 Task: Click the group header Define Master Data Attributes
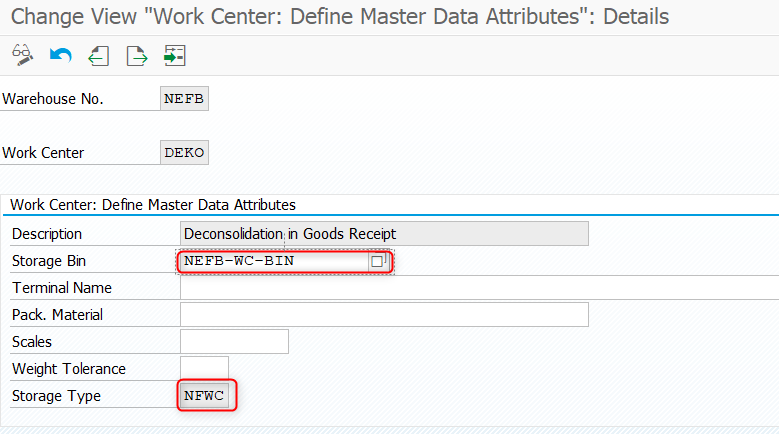click(x=153, y=205)
